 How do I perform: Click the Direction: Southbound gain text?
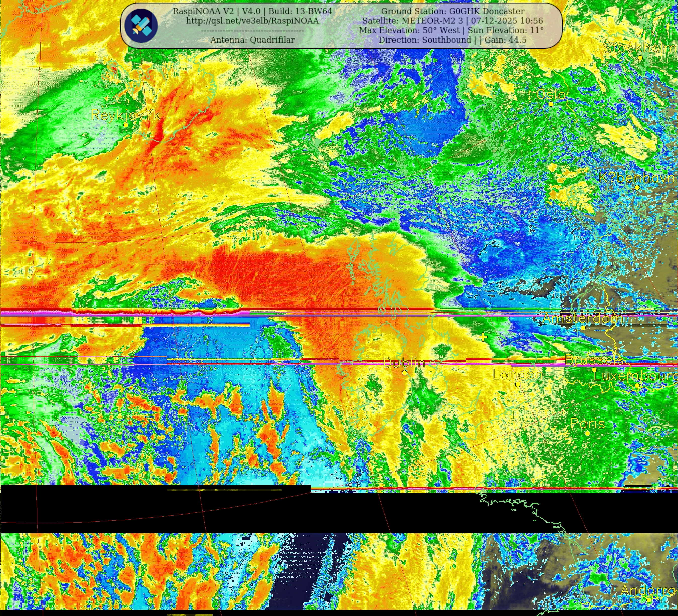[452, 40]
